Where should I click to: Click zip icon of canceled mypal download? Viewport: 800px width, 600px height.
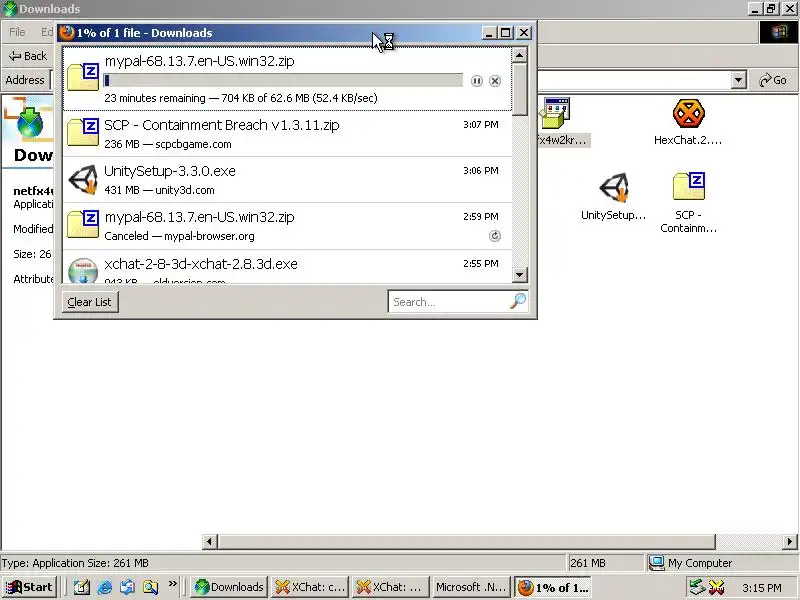pyautogui.click(x=83, y=224)
